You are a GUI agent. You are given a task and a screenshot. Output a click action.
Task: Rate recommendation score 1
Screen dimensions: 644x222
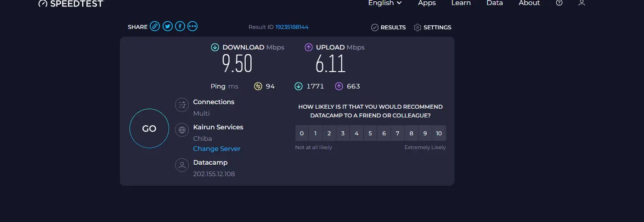pyautogui.click(x=315, y=133)
